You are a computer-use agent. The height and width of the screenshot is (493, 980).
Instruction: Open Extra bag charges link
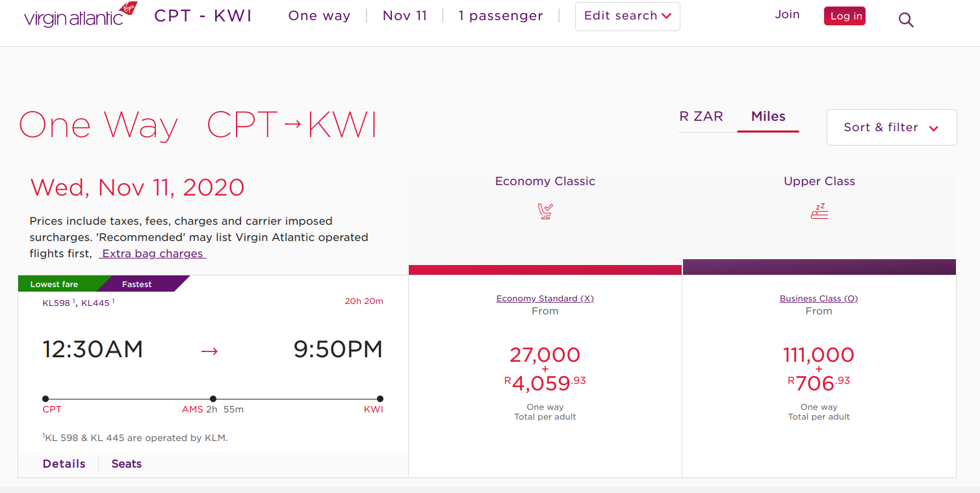point(153,254)
